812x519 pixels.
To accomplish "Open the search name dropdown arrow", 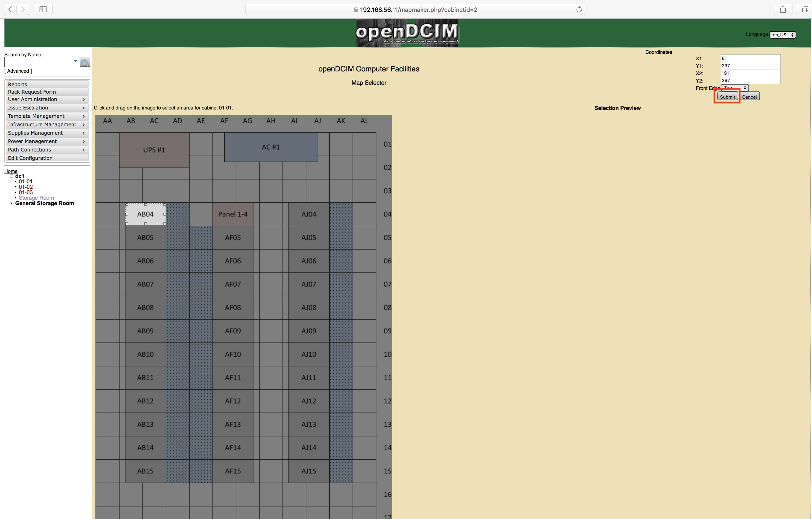I will tap(76, 61).
